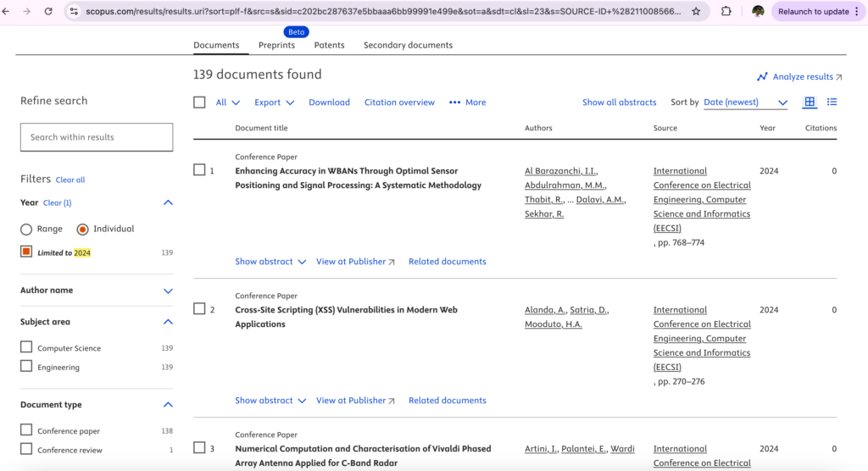Click the Search within results field
Screen dimensions: 868x471
pos(97,137)
